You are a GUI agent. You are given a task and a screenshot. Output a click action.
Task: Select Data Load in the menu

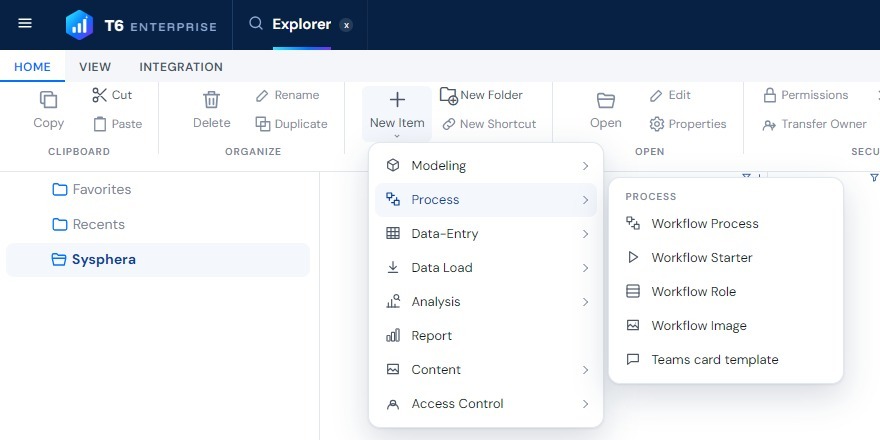485,268
